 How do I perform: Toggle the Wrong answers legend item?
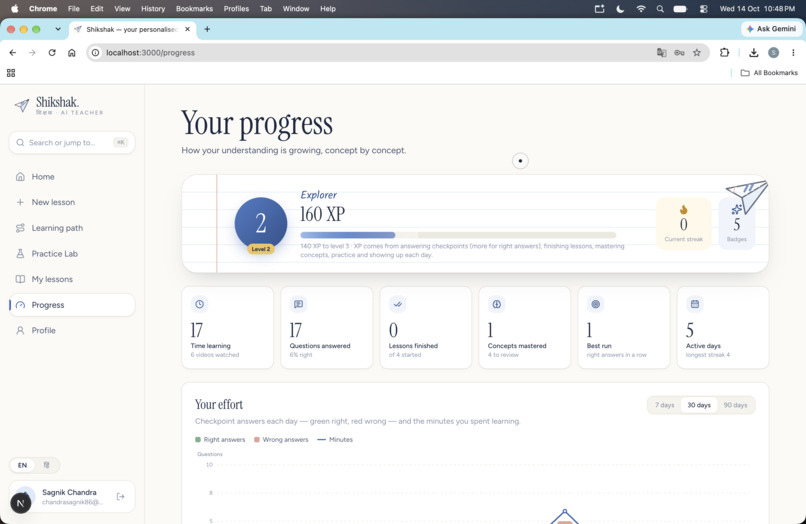[x=281, y=440]
